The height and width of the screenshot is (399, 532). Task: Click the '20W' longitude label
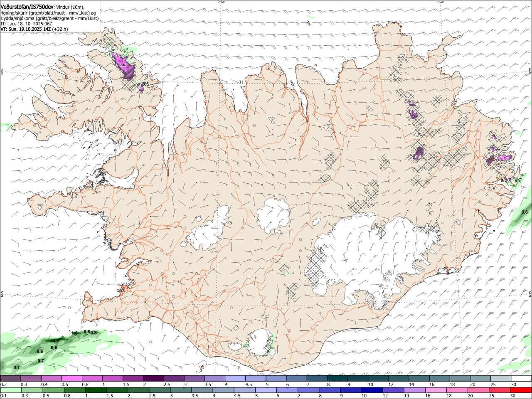pos(221,2)
